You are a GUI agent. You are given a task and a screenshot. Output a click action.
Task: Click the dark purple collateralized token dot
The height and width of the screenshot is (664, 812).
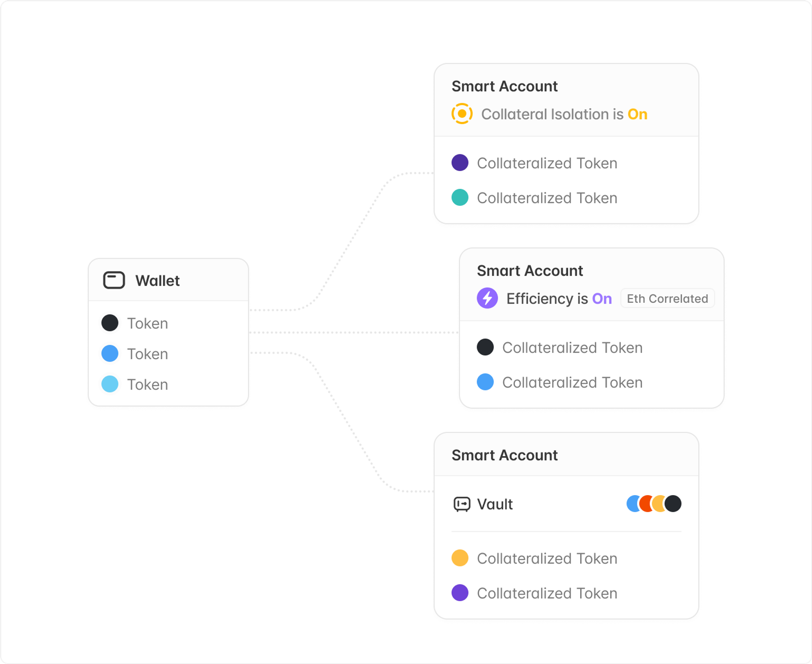click(x=460, y=163)
